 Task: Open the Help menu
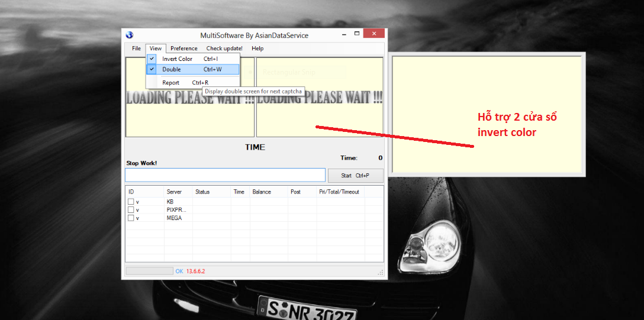tap(257, 49)
